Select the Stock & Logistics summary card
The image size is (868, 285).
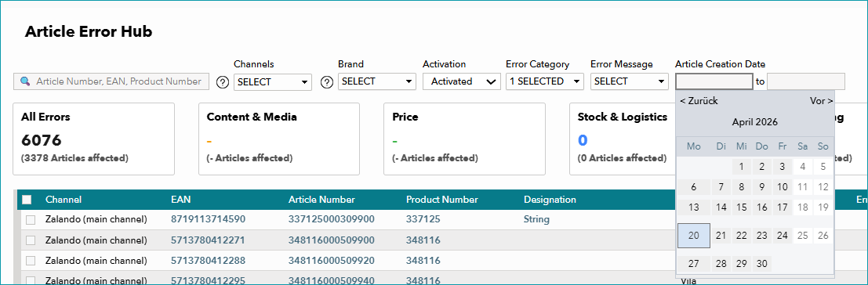click(x=623, y=139)
